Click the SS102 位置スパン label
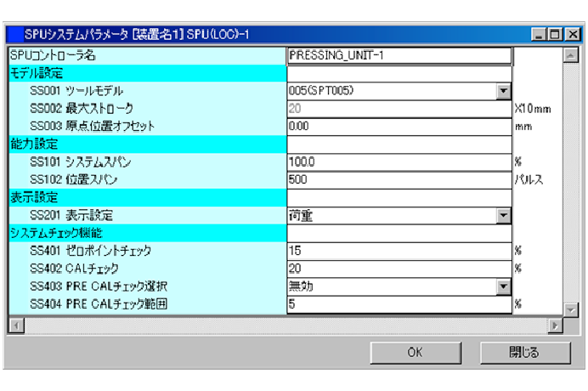 [x=73, y=179]
